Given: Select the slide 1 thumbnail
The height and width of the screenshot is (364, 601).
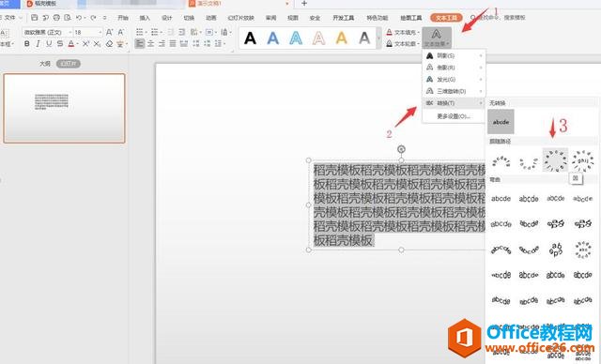Looking at the screenshot, I should [x=65, y=108].
